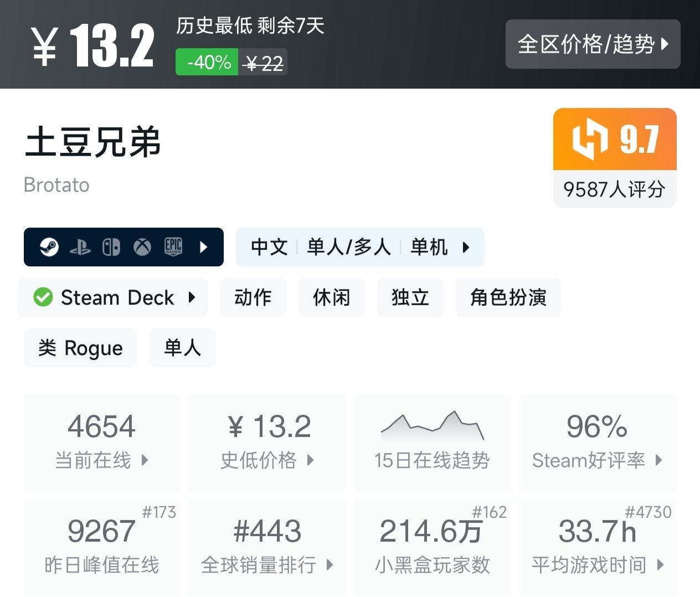Open 全区价格/趋势 price trends
Image resolution: width=700 pixels, height=597 pixels.
[x=593, y=44]
